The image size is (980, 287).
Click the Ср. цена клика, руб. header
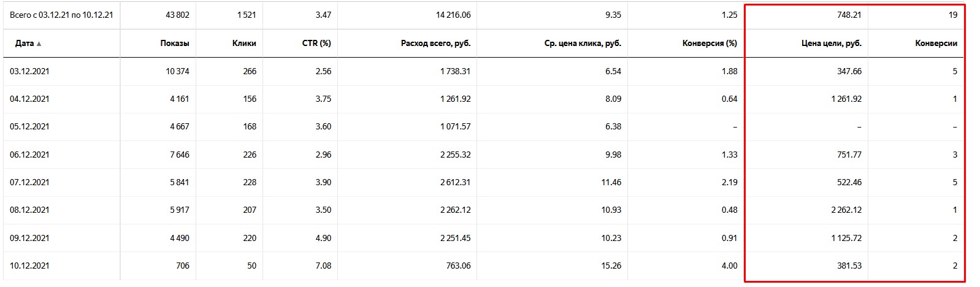(583, 44)
